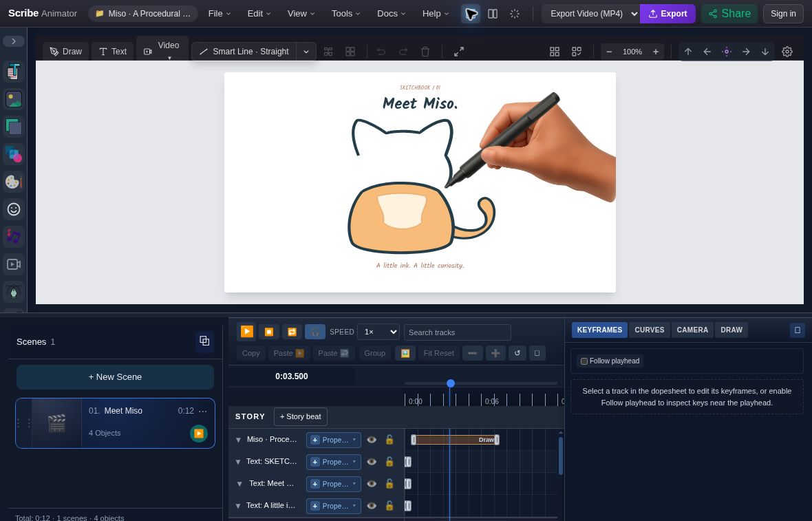Open the playback SPEED 1× dropdown
This screenshot has width=812, height=521.
[378, 332]
